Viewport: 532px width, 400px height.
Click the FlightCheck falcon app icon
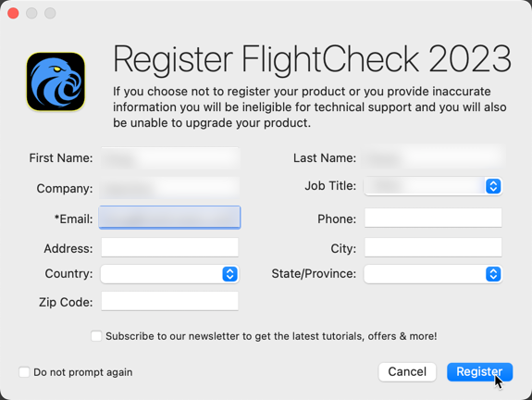click(56, 81)
